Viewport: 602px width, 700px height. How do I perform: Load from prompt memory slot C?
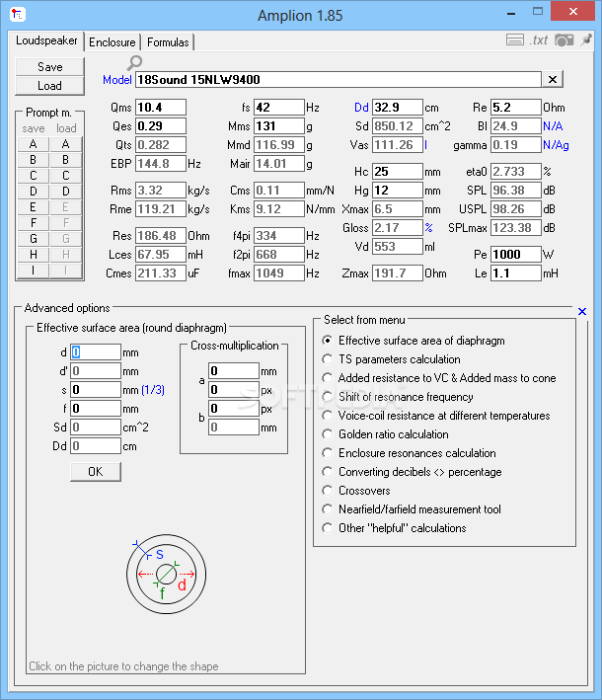click(x=65, y=176)
